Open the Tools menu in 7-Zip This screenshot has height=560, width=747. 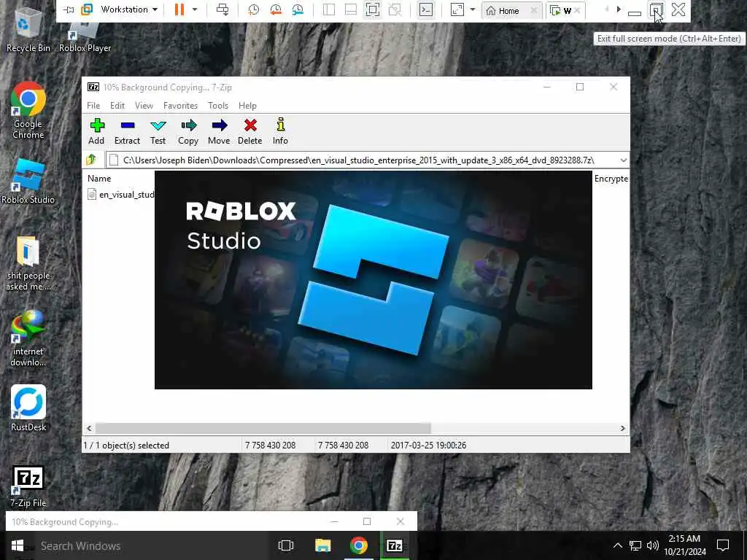[x=217, y=105]
